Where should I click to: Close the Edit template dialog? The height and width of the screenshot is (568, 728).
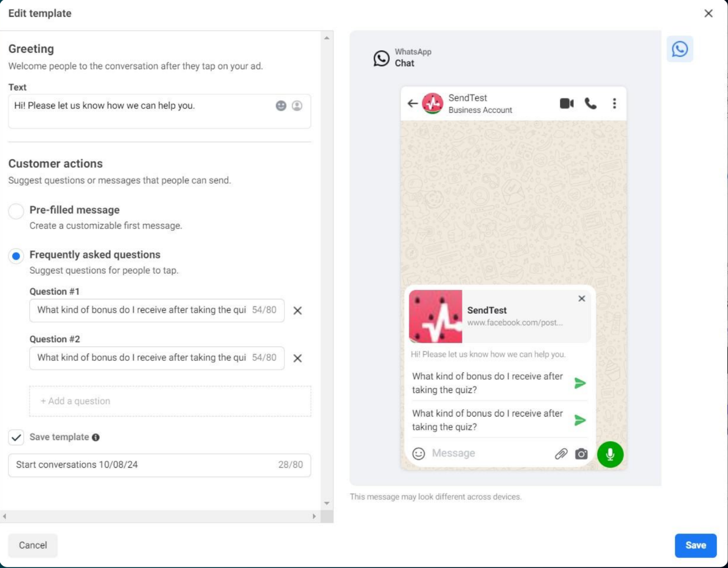pyautogui.click(x=709, y=13)
